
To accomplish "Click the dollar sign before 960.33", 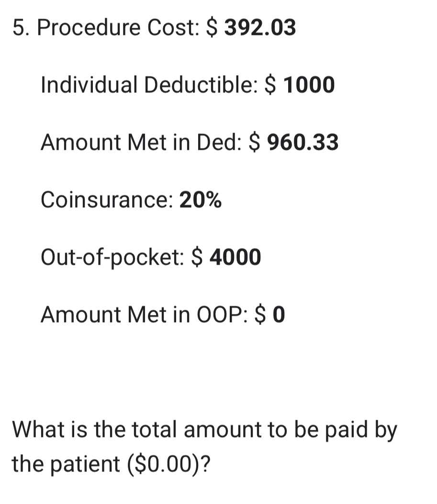I will click(x=256, y=143).
